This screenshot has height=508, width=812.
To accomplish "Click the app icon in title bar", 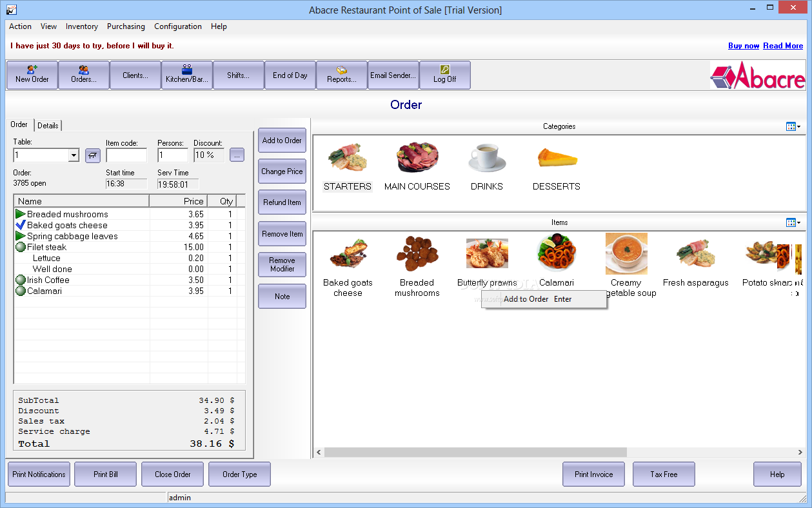I will click(x=10, y=9).
